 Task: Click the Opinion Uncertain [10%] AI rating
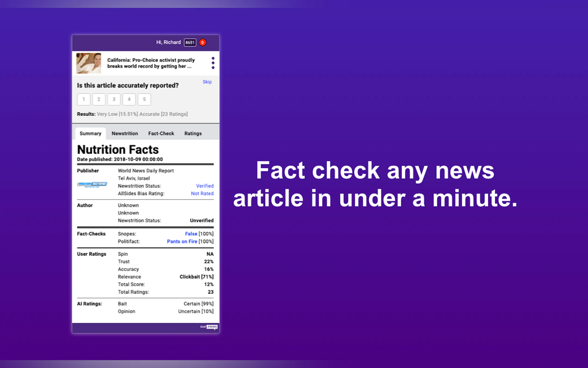point(196,311)
